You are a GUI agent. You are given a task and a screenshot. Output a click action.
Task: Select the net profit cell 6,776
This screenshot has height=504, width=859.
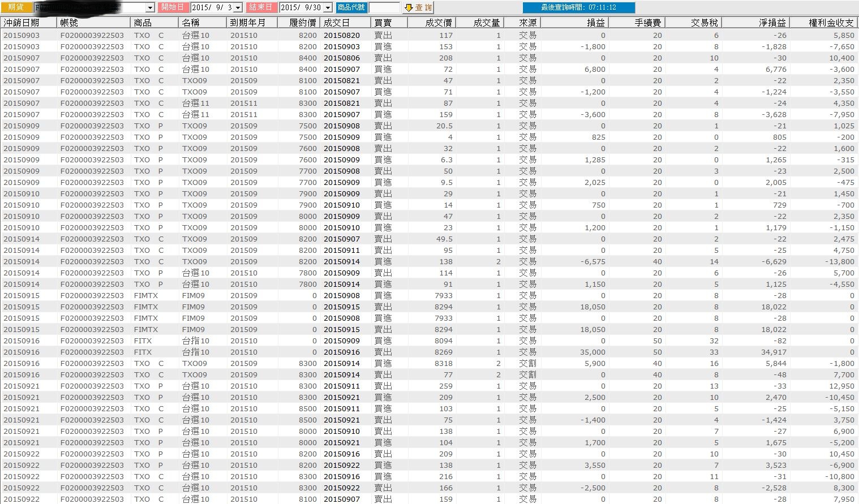click(x=776, y=69)
